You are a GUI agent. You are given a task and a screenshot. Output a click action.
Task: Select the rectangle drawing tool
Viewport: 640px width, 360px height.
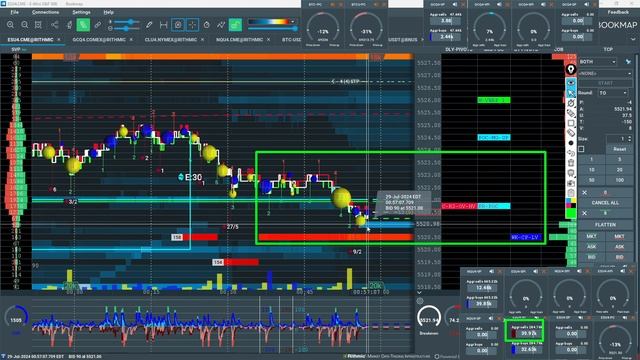571,123
